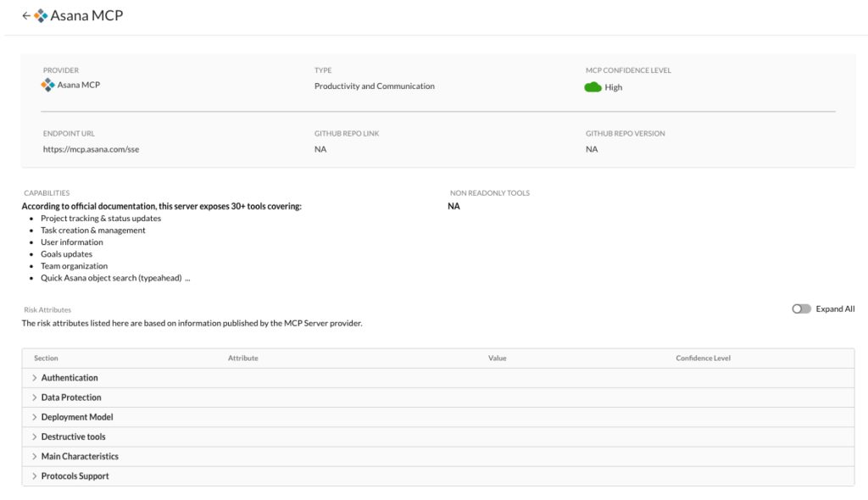
Task: Click the Confidence Level column header
Action: click(703, 358)
